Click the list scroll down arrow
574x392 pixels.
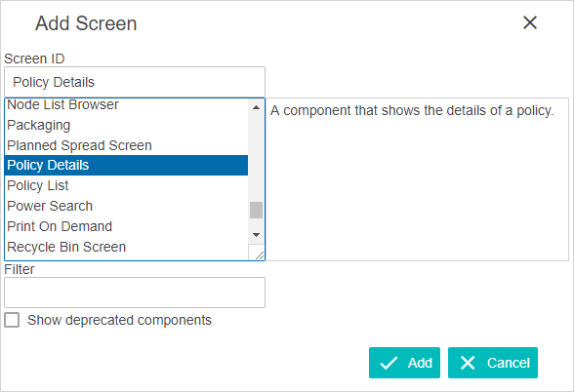point(256,235)
